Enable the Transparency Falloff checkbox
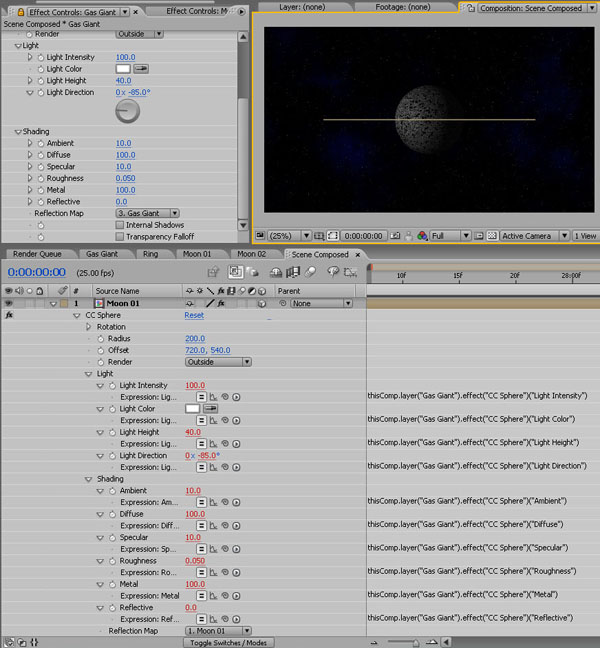Screen dimensions: 600x648 click(x=119, y=237)
